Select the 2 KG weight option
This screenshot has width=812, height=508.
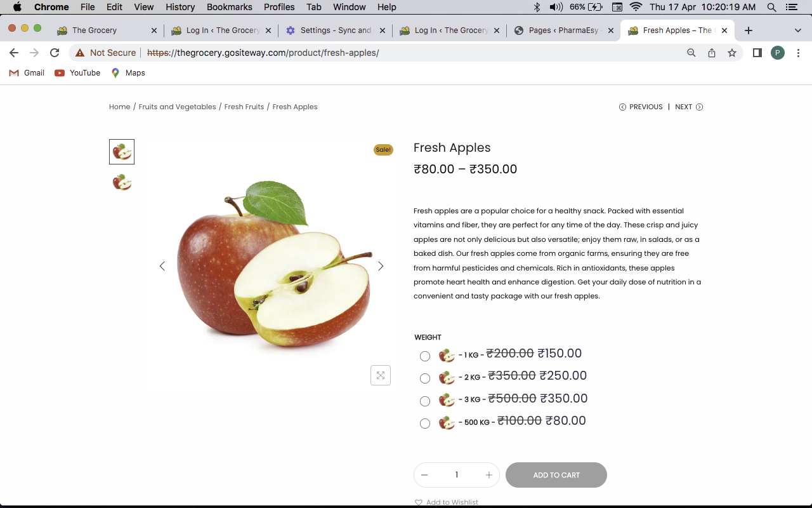tap(425, 378)
